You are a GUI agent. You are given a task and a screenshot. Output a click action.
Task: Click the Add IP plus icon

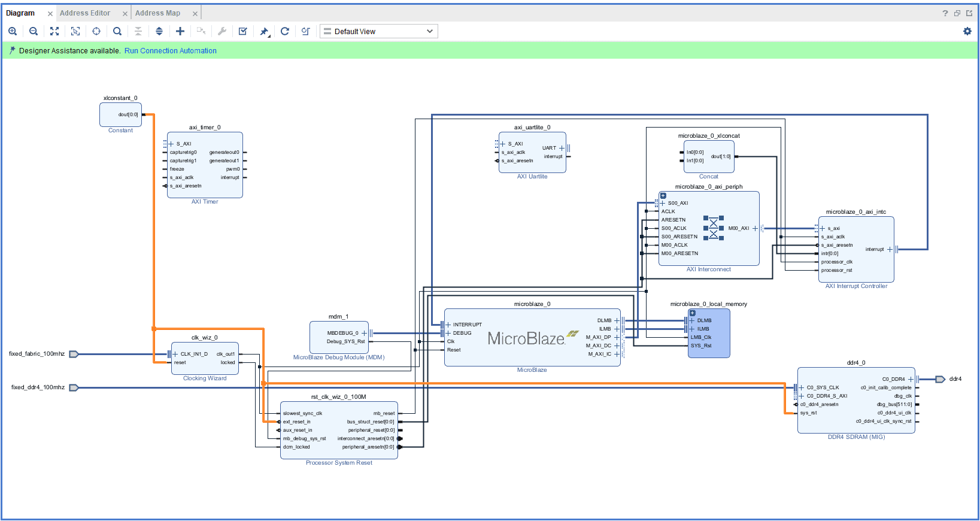click(180, 31)
